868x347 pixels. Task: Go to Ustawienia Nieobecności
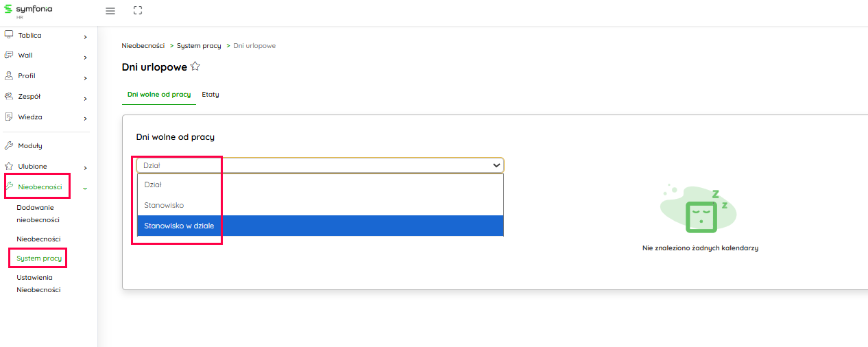click(x=38, y=283)
